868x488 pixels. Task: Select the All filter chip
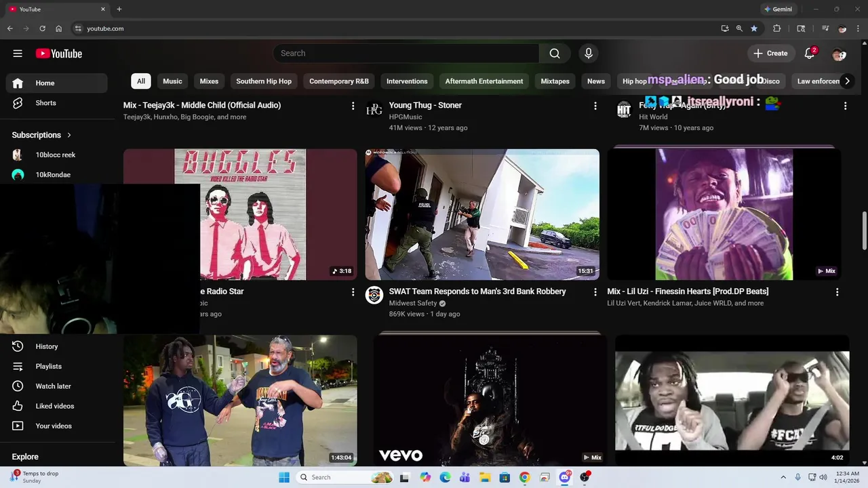pyautogui.click(x=141, y=81)
